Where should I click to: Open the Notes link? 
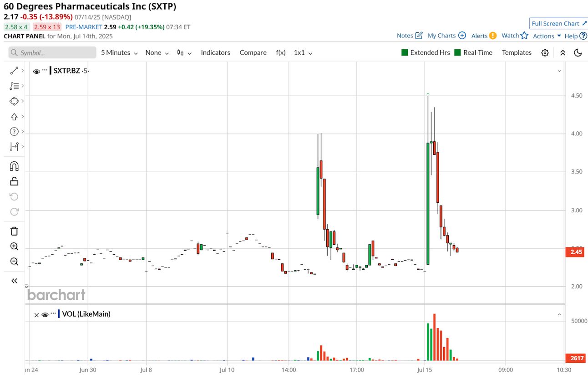(405, 36)
